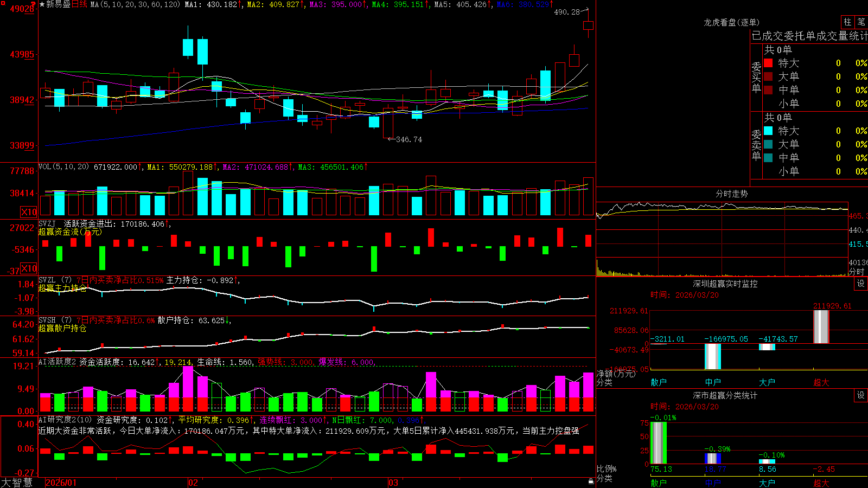Viewport: 868px width, 488px height.
Task: Click the 超赢散户持仓 label
Action: [62, 328]
